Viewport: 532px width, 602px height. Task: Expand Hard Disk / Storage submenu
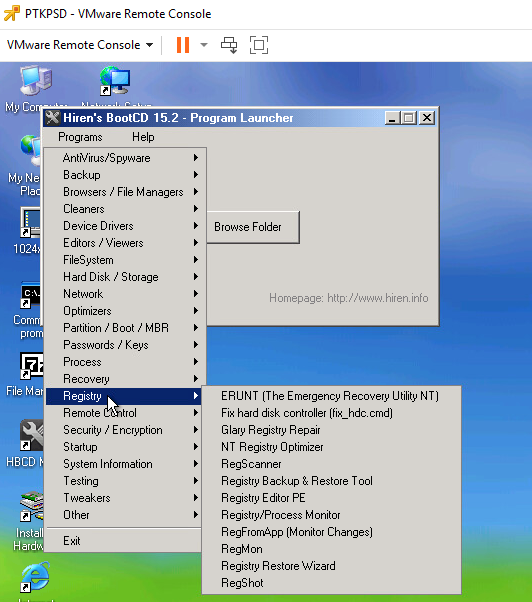(x=126, y=277)
